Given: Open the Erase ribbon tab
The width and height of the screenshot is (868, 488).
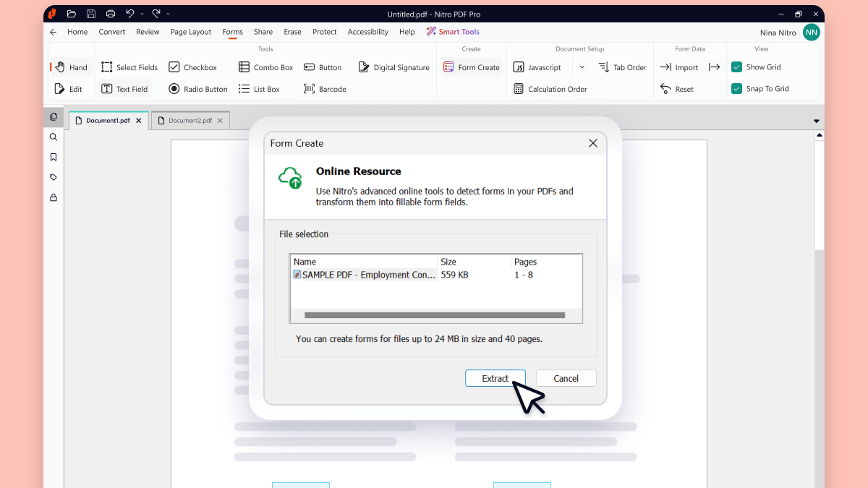Looking at the screenshot, I should (292, 32).
